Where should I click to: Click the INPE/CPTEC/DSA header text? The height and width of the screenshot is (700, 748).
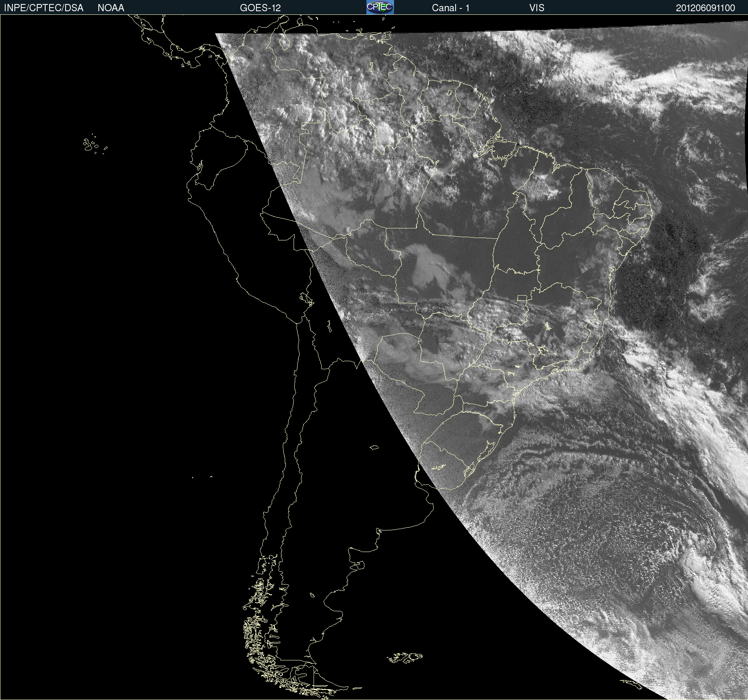44,8
